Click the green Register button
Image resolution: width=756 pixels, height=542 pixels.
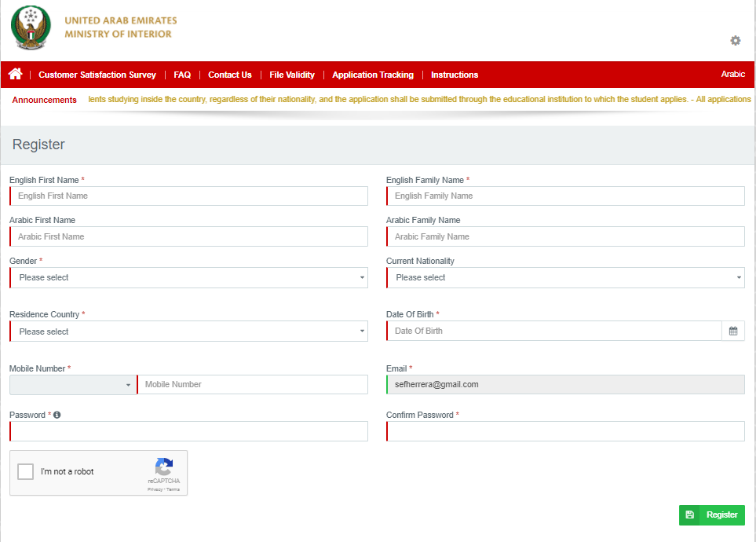[x=711, y=515]
